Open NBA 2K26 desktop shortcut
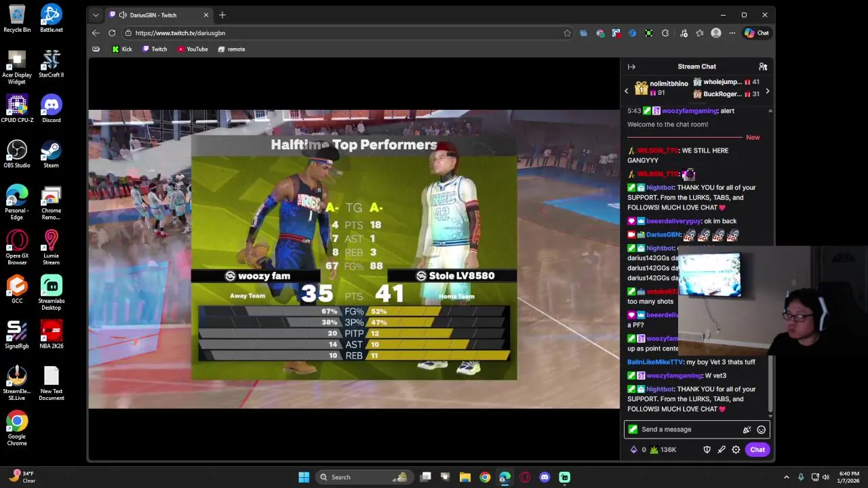The width and height of the screenshot is (868, 488). click(52, 334)
